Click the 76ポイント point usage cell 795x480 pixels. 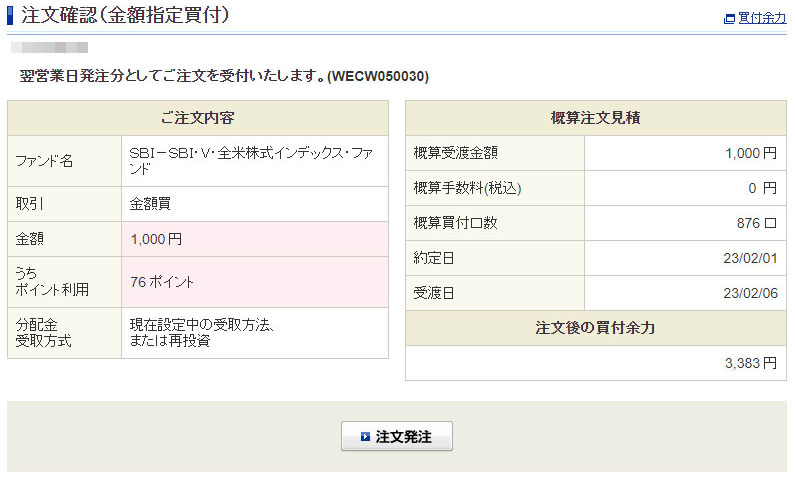click(162, 282)
